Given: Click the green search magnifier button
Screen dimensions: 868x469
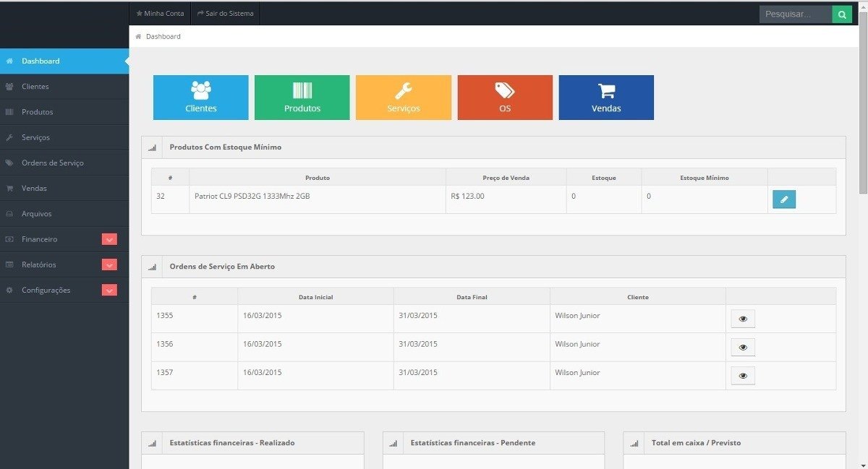Looking at the screenshot, I should (842, 14).
